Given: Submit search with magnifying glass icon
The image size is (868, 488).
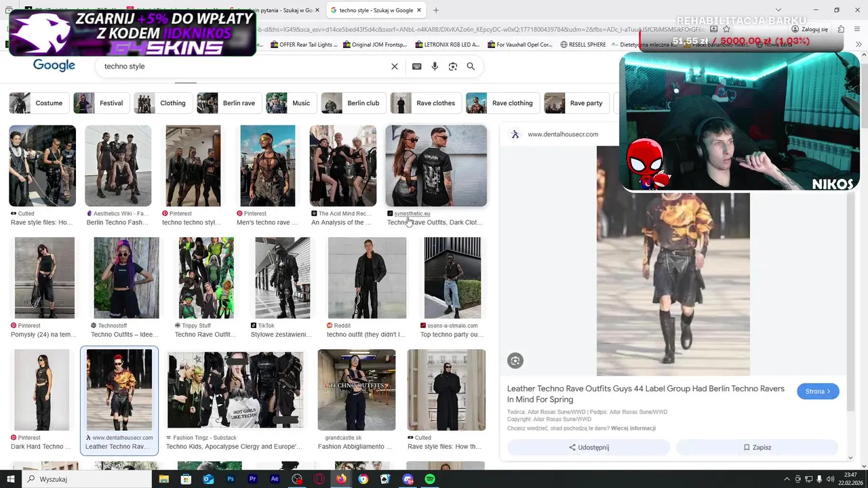Looking at the screenshot, I should click(x=471, y=66).
